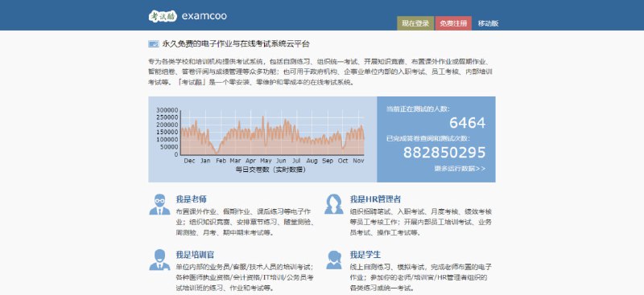Click the intro paragraph beginning 专为各类学校

pos(320,72)
